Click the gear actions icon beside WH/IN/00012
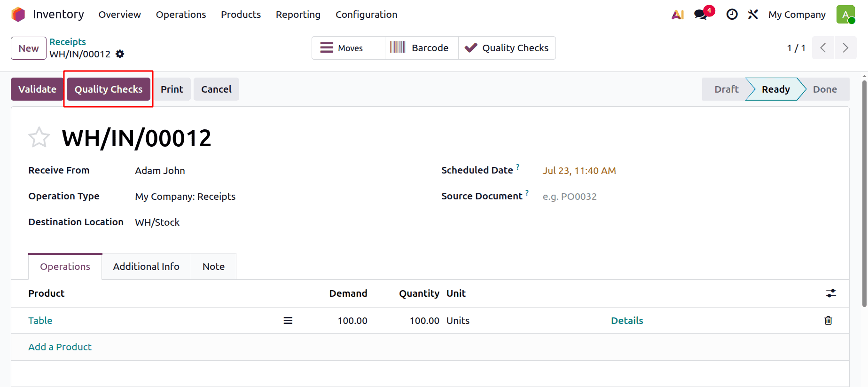 (x=120, y=54)
